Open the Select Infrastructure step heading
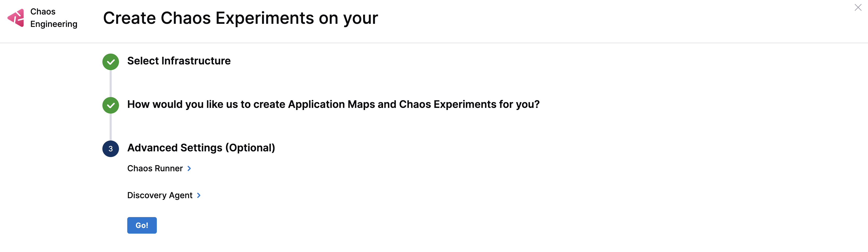 pyautogui.click(x=179, y=61)
